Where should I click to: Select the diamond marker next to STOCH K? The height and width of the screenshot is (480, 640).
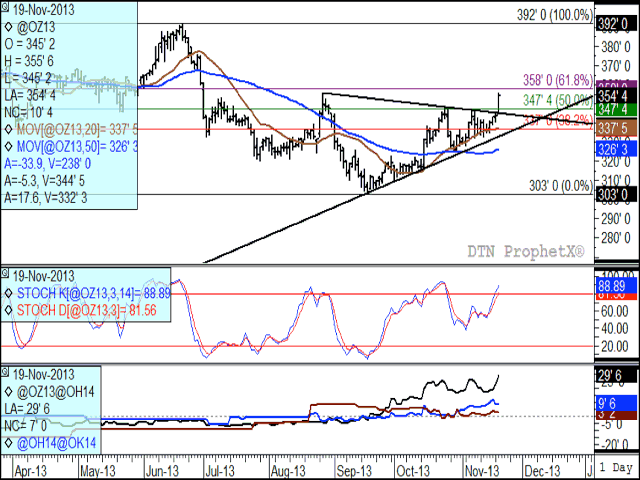(9, 293)
